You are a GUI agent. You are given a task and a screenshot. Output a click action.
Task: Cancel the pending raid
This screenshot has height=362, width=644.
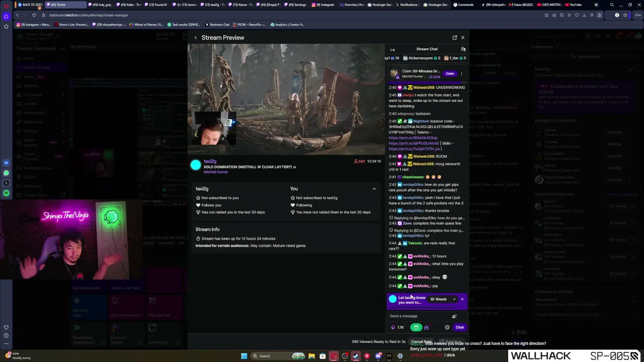[422, 342]
